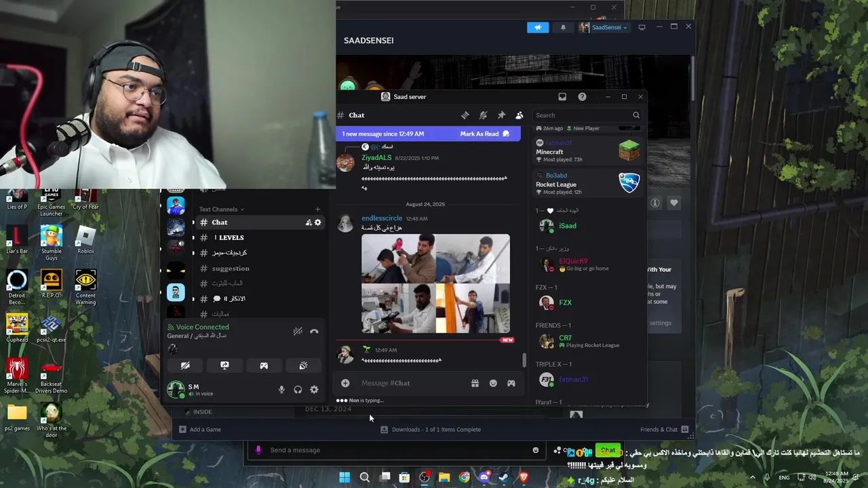Click endlesscircle username in chat
Image resolution: width=868 pixels, height=488 pixels.
point(382,218)
